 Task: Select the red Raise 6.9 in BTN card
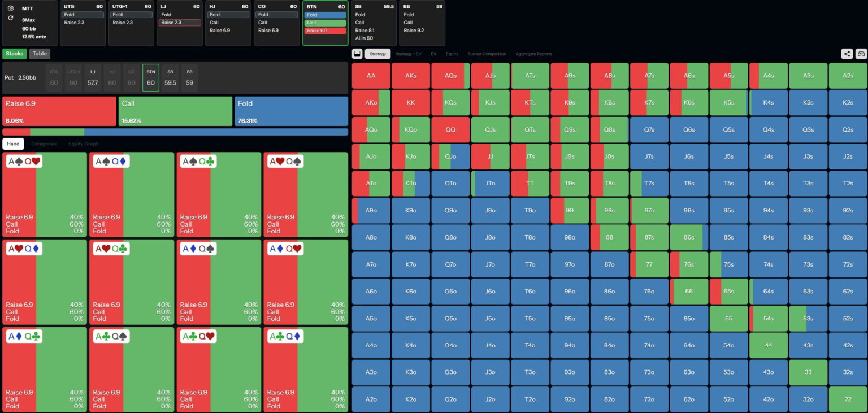click(325, 31)
